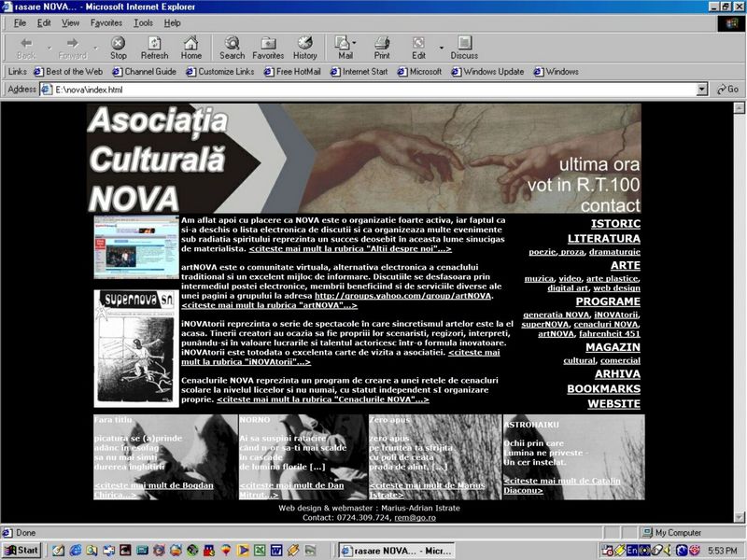Click inside the Address input field
Viewport: 747px width, 560px height.
click(x=373, y=90)
